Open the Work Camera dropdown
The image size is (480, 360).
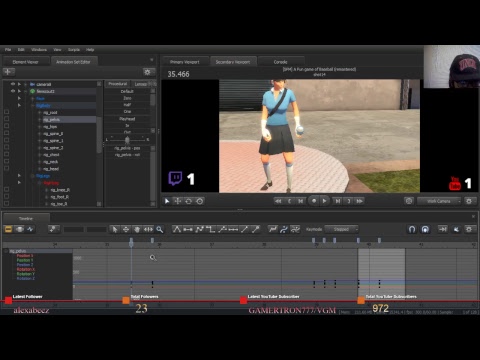[439, 201]
